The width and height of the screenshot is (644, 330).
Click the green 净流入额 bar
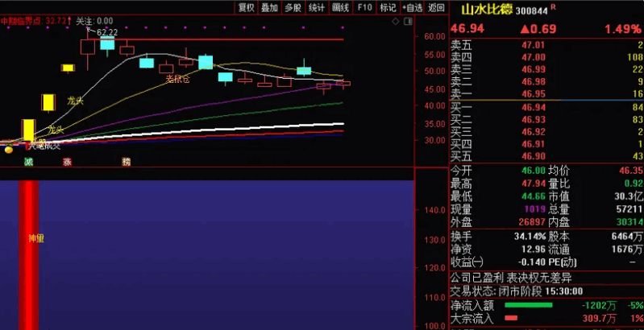pyautogui.click(x=528, y=305)
